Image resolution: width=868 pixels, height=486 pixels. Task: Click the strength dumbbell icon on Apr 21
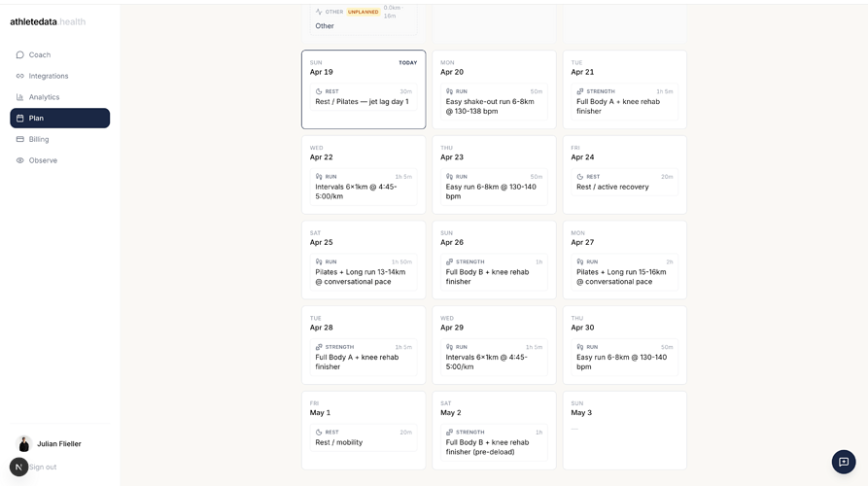tap(580, 91)
